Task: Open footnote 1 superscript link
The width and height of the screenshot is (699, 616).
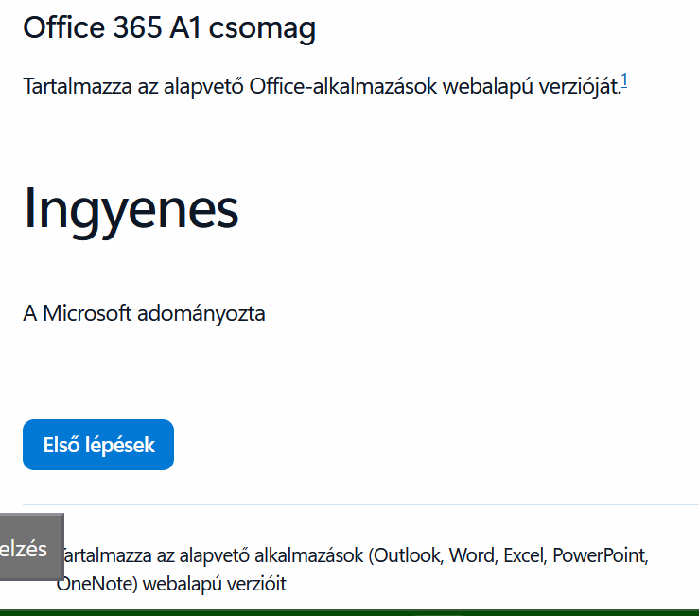Action: coord(624,84)
